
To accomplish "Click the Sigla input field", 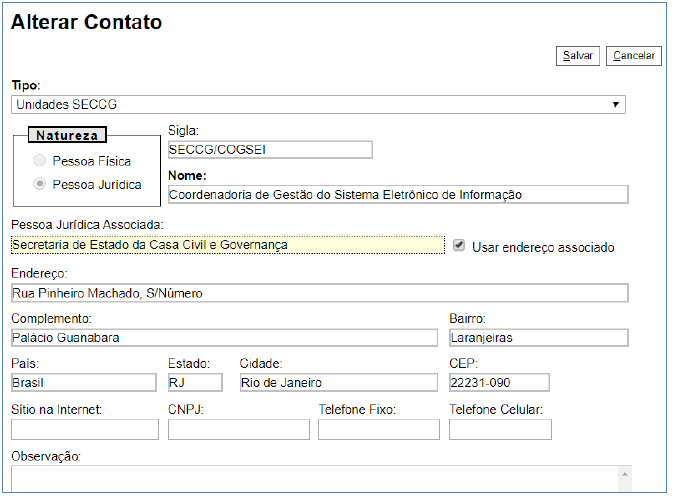I will pyautogui.click(x=270, y=150).
